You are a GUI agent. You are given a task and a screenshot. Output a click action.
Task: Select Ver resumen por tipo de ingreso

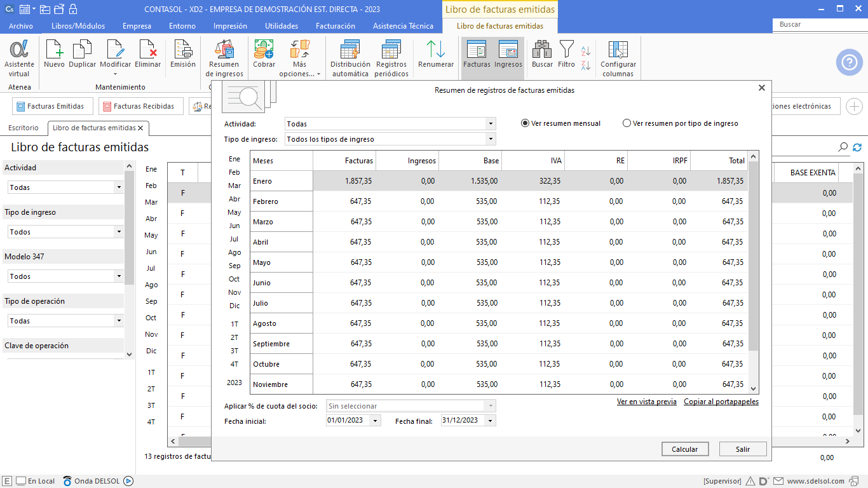click(627, 123)
